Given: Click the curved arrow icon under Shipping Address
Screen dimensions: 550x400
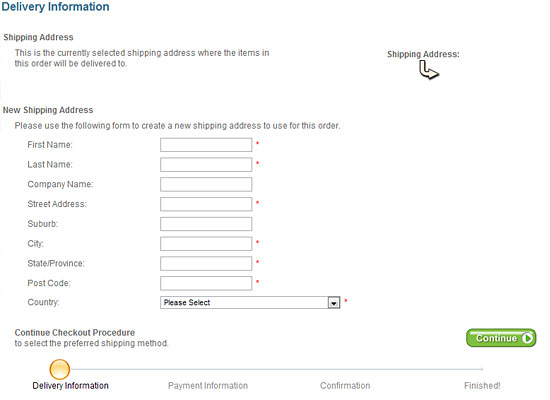Looking at the screenshot, I should point(429,70).
